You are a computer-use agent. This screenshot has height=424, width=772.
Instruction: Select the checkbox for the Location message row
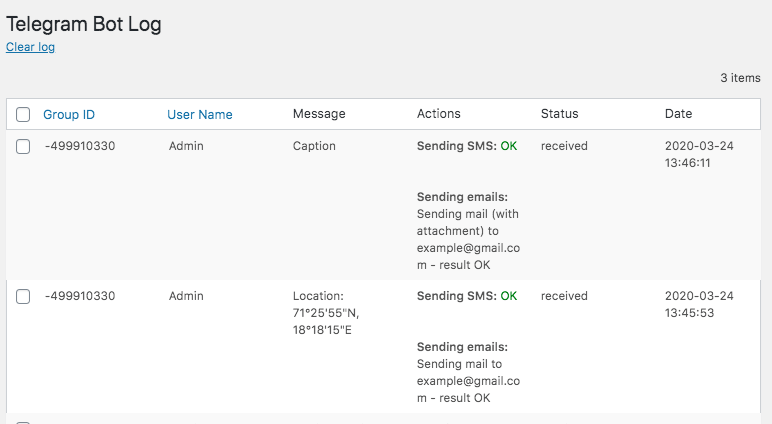(x=23, y=297)
